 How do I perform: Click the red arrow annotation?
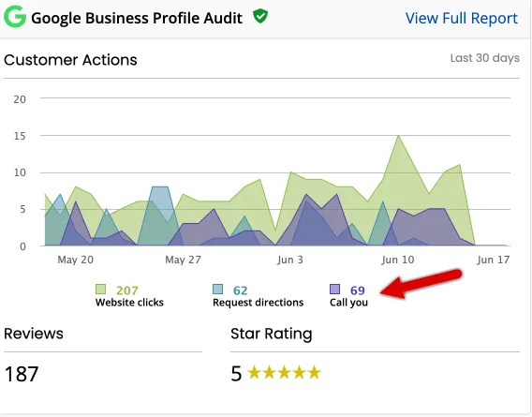tap(421, 284)
